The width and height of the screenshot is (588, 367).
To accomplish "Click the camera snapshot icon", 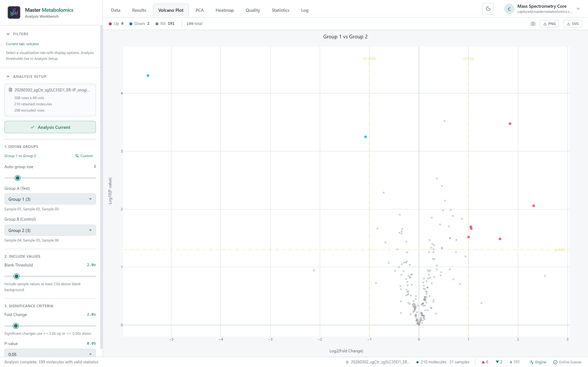I will tap(533, 24).
